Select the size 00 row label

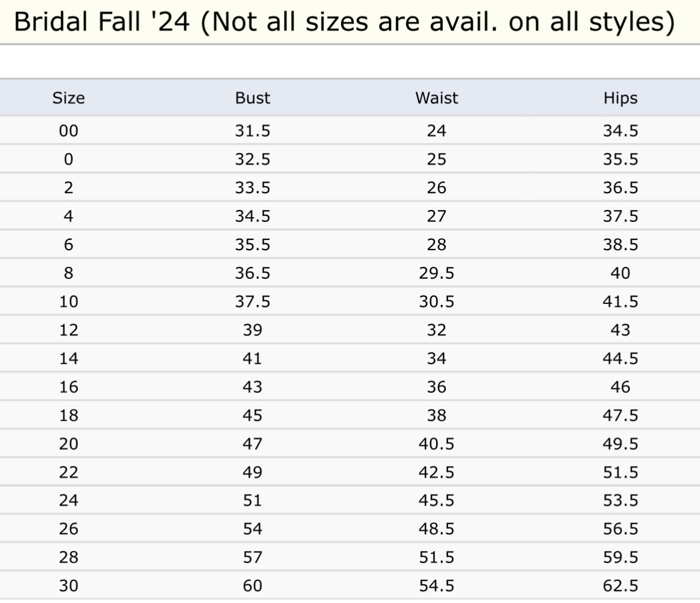click(68, 131)
